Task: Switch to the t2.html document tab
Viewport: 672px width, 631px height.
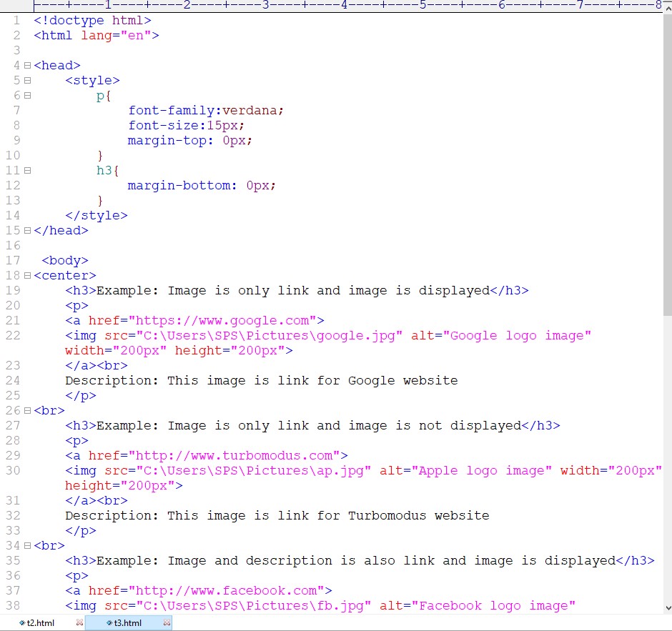Action: (41, 623)
